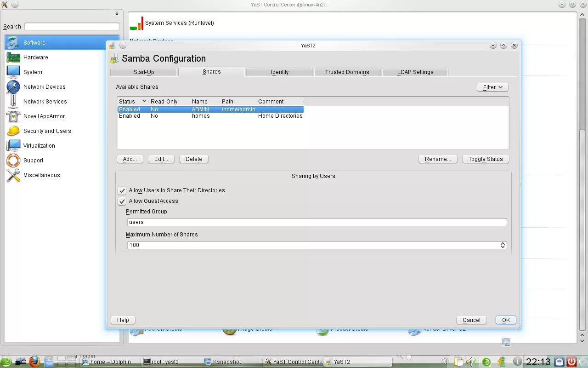Click the red power/logout panel button
588x368 pixels.
[x=572, y=362]
